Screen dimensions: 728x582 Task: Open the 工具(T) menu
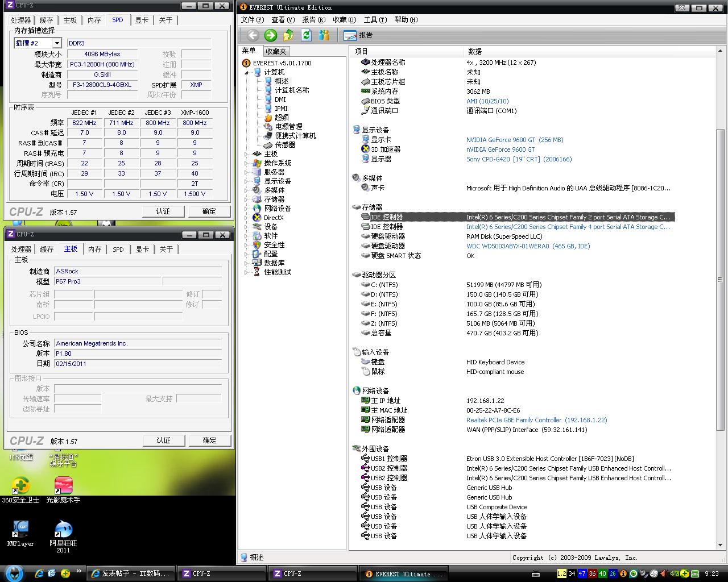coord(375,20)
